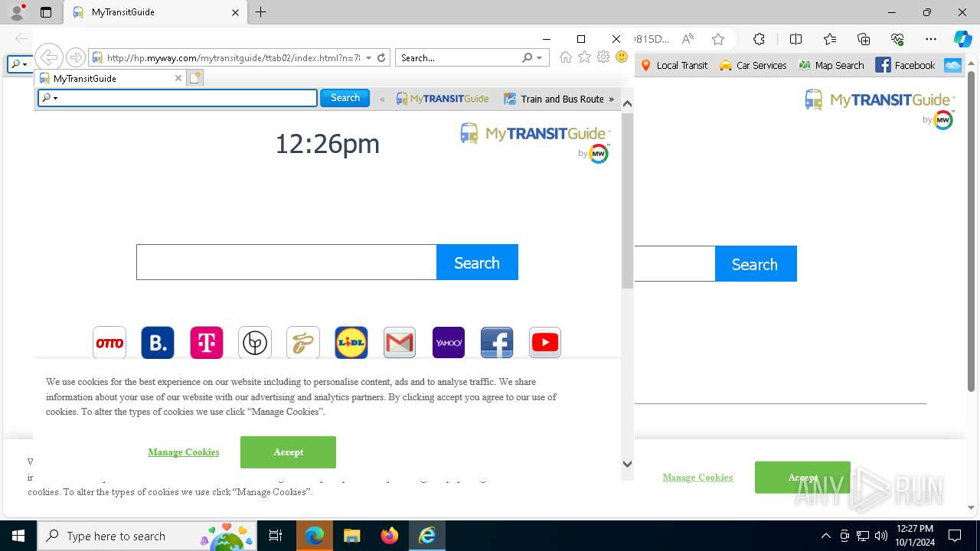980x551 pixels.
Task: Accept cookies in the Edge window
Action: [802, 478]
